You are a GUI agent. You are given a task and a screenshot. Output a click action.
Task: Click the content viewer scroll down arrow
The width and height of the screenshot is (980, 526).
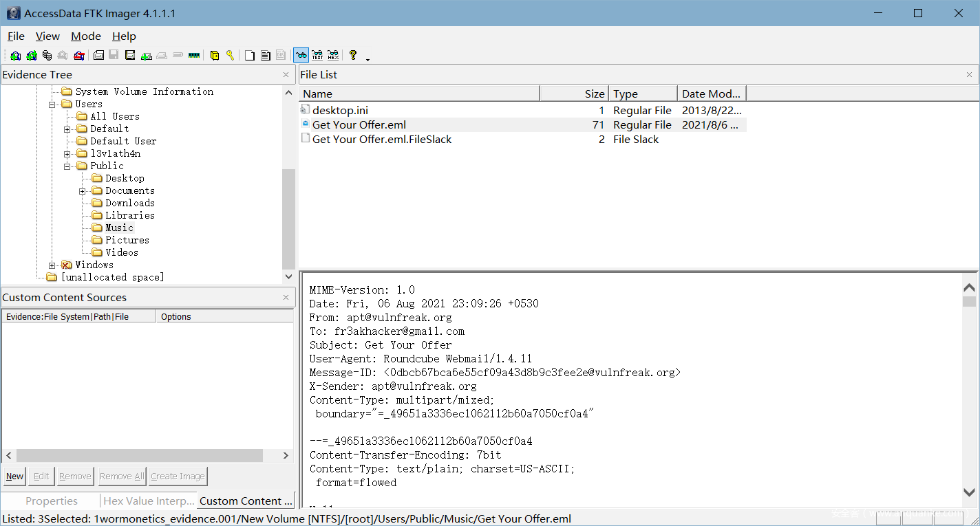tap(969, 492)
